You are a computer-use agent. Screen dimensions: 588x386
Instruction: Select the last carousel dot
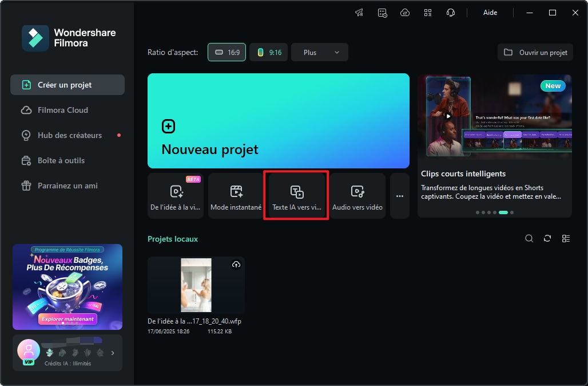click(512, 212)
